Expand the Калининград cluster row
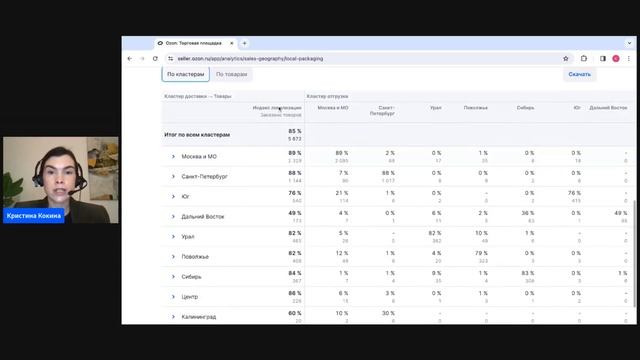The width and height of the screenshot is (640, 360). tap(173, 316)
